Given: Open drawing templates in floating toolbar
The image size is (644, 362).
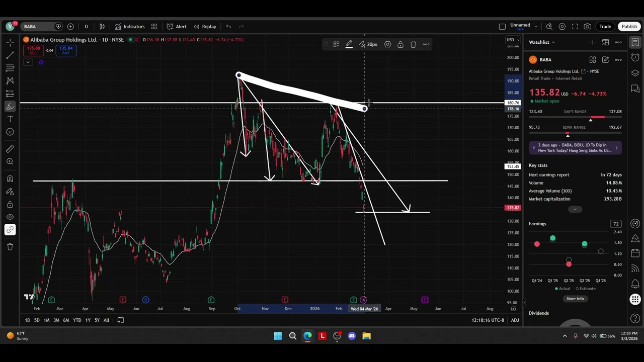Looking at the screenshot, I should (336, 44).
